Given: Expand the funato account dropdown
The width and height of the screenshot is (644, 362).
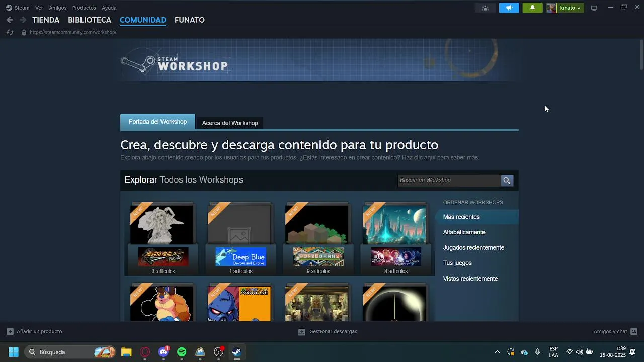Looking at the screenshot, I should click(x=570, y=8).
